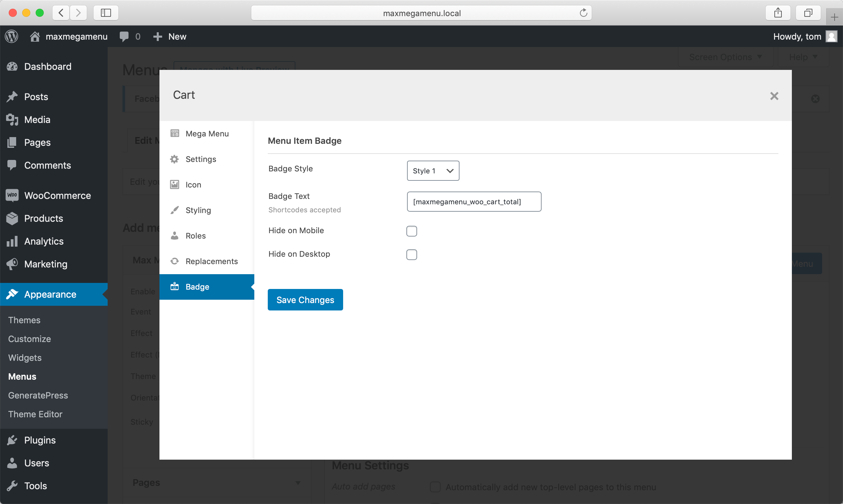Click the Save Changes button
This screenshot has height=504, width=843.
(x=305, y=300)
